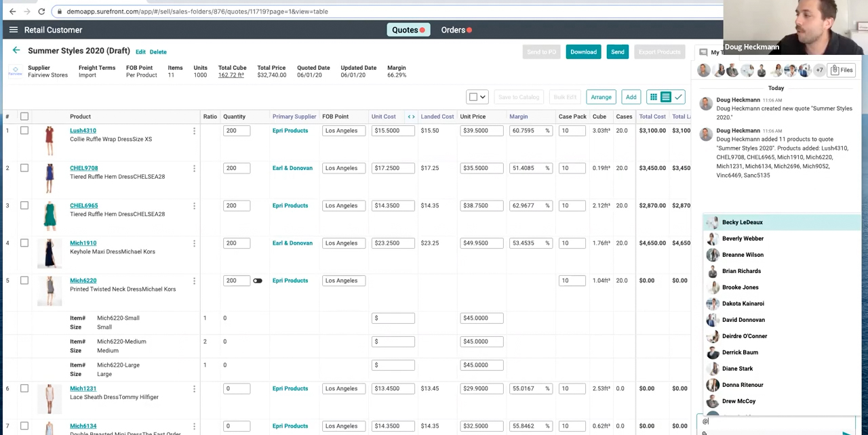
Task: Open the Quotes tab
Action: [x=405, y=30]
